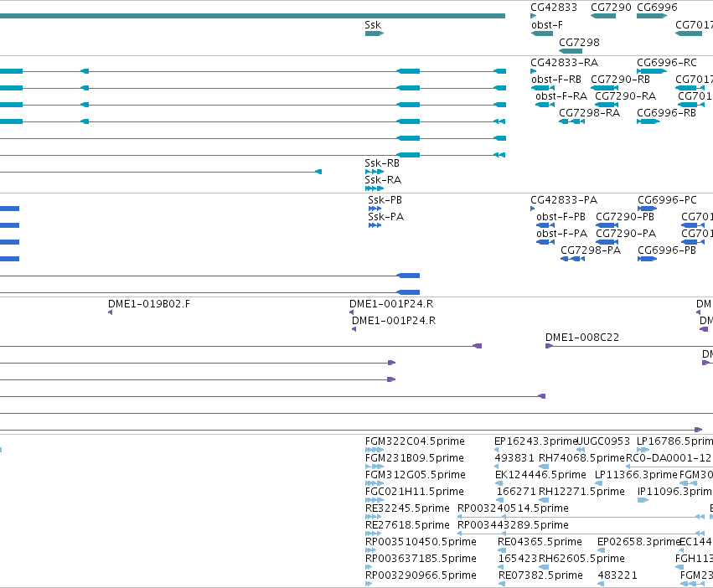Click EST RP003637185.5prime
The width and height of the screenshot is (713, 588).
click(421, 559)
